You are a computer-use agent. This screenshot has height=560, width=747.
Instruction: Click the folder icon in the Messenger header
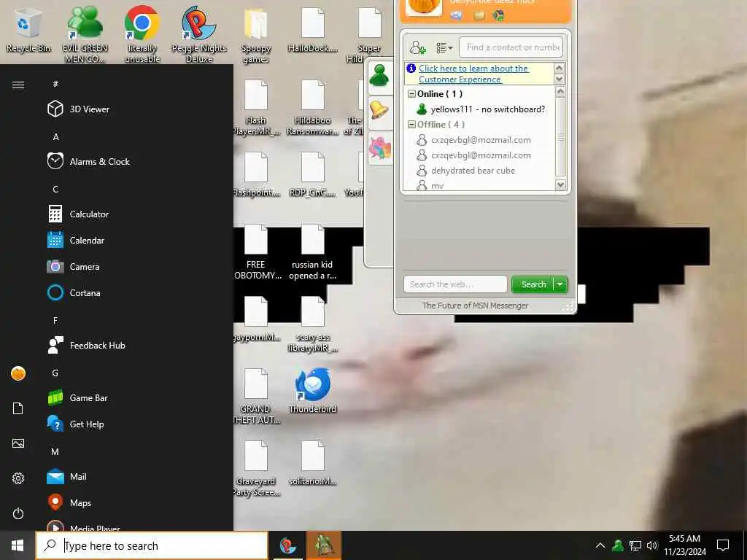tap(479, 16)
